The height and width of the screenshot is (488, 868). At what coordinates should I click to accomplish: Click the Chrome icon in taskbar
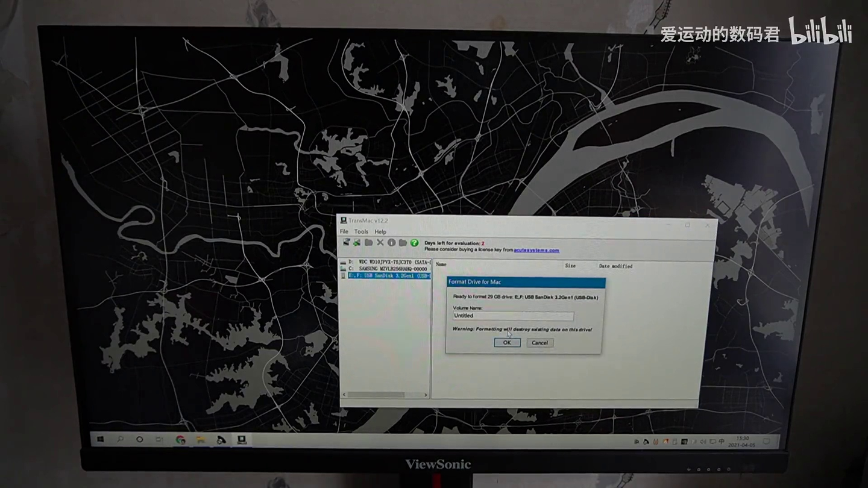pyautogui.click(x=180, y=440)
